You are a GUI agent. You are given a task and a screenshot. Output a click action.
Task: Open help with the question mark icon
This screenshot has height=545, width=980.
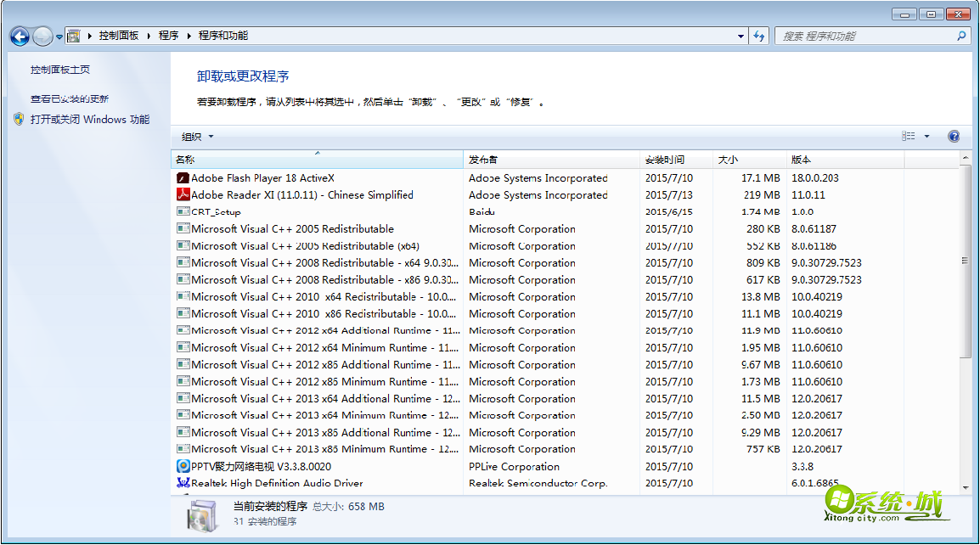pyautogui.click(x=954, y=137)
